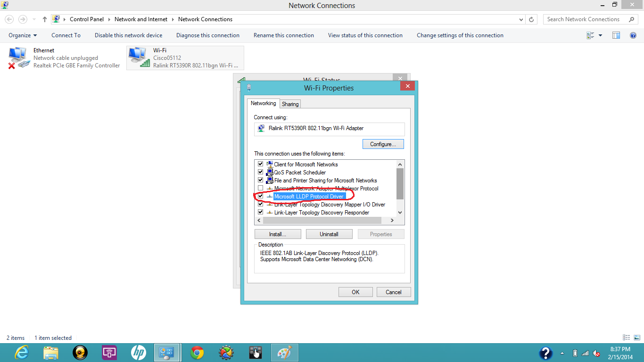
Task: Switch to the Sharing tab
Action: [290, 104]
